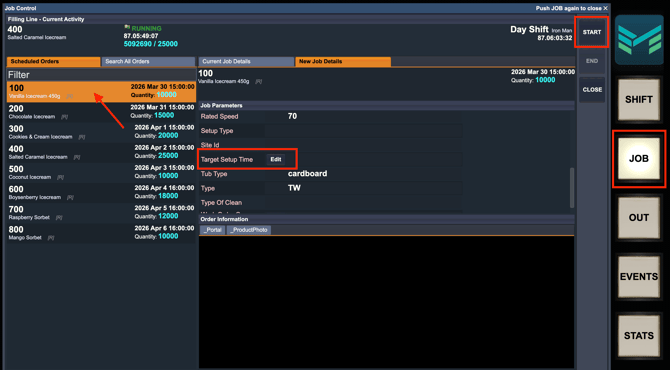Screen dimensions: 670x370
Task: Click the Tub Type value cardboard
Action: tap(308, 173)
